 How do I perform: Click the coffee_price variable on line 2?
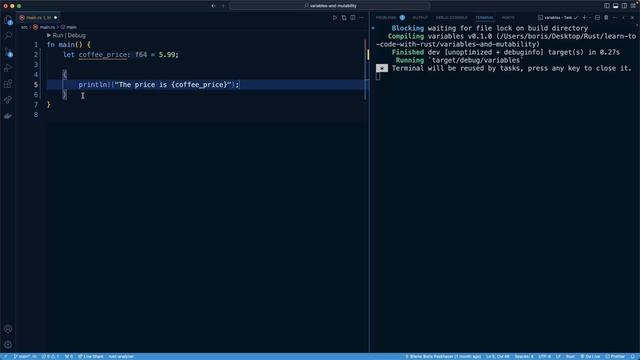tap(102, 55)
